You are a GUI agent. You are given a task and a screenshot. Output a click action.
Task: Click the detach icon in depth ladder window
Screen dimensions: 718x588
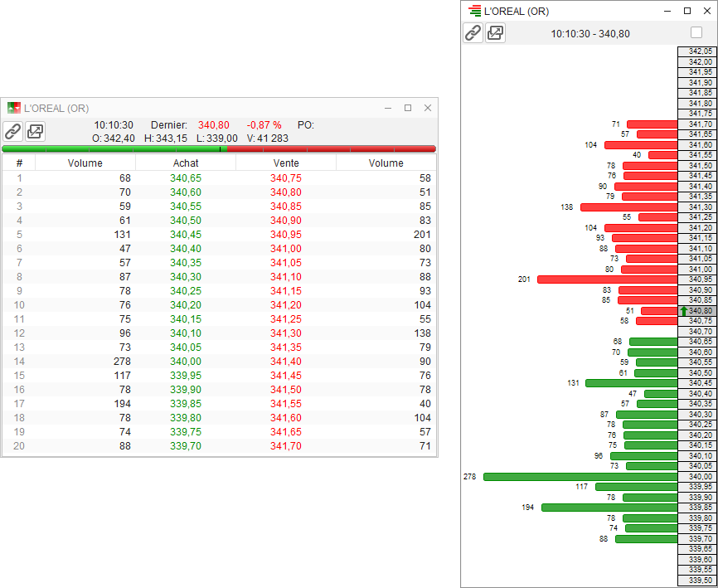pos(496,33)
